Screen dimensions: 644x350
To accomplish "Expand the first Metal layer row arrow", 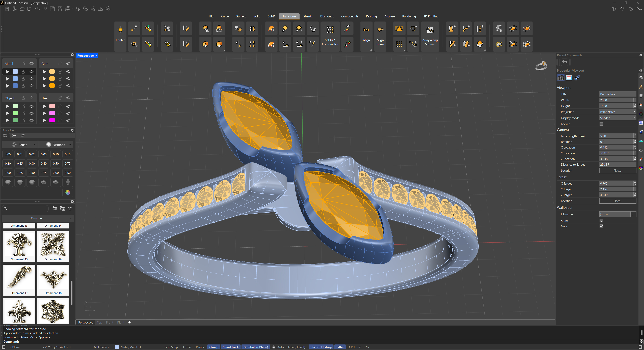I will click(x=8, y=72).
